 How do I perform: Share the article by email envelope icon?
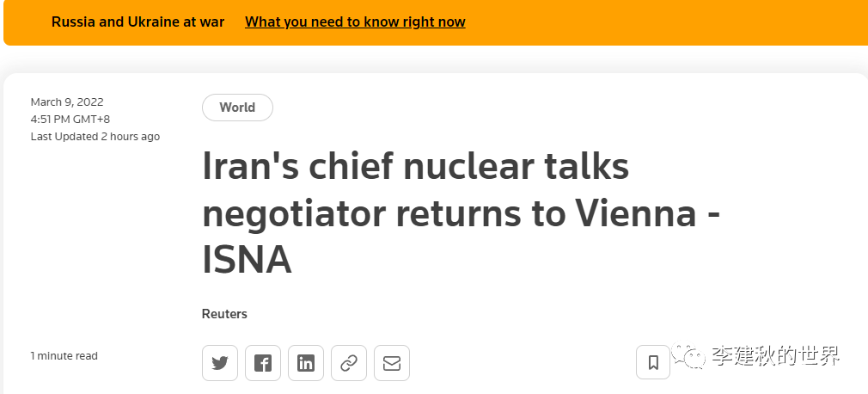tap(392, 363)
